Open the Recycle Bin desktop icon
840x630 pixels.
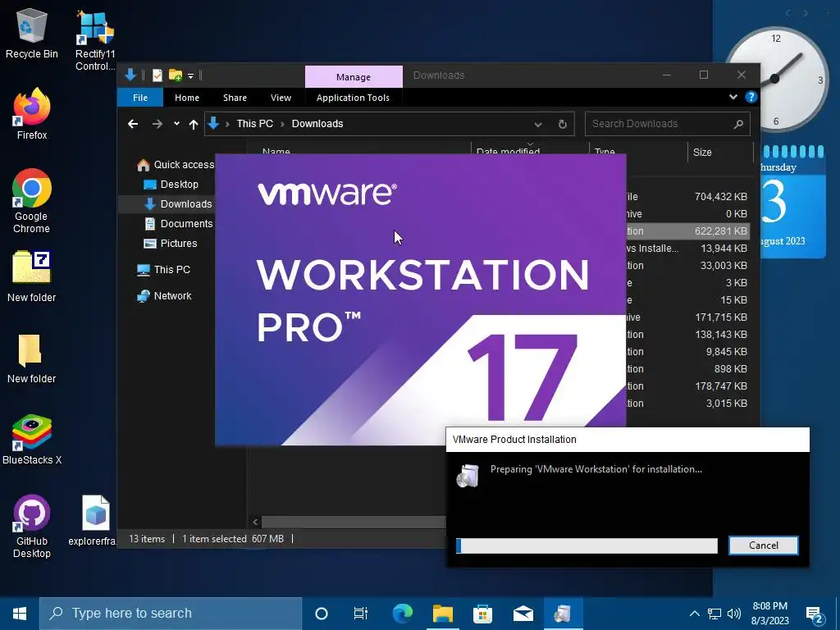[x=32, y=34]
